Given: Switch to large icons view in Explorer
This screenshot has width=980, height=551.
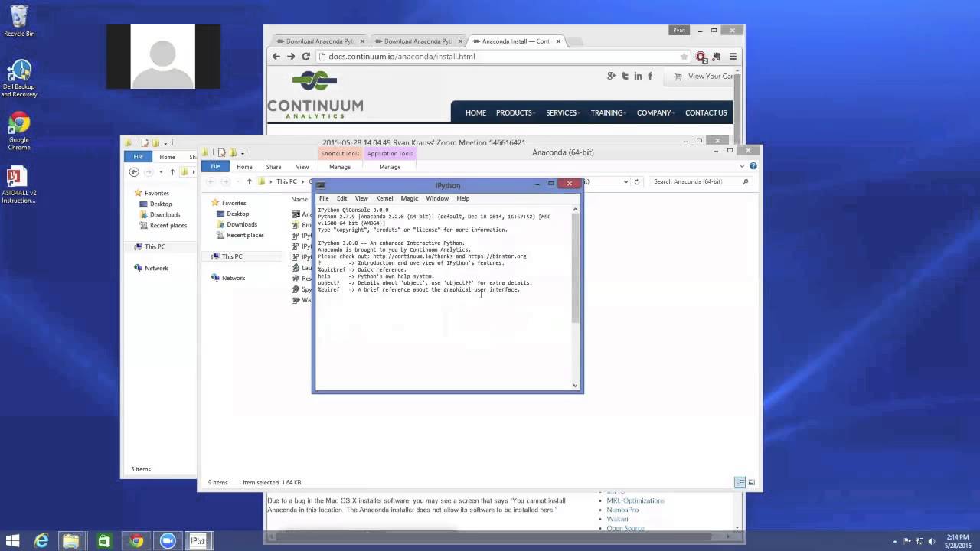Looking at the screenshot, I should [751, 483].
